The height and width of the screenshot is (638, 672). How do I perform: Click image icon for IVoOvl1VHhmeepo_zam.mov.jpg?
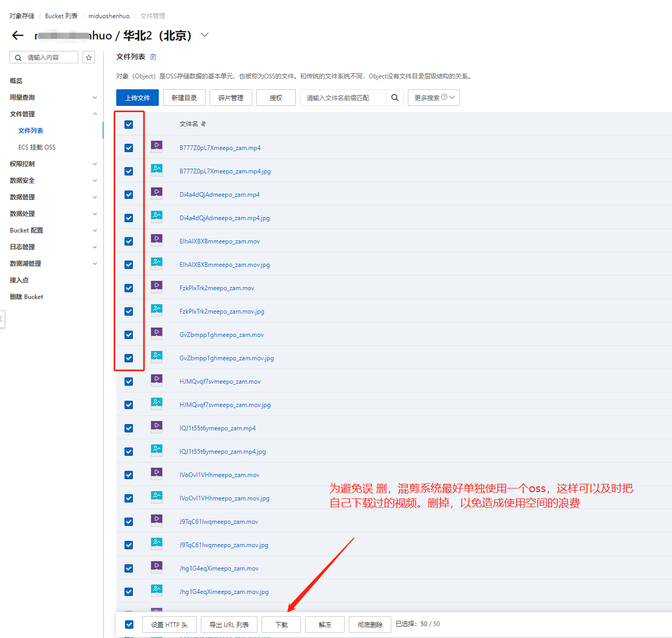pyautogui.click(x=157, y=497)
